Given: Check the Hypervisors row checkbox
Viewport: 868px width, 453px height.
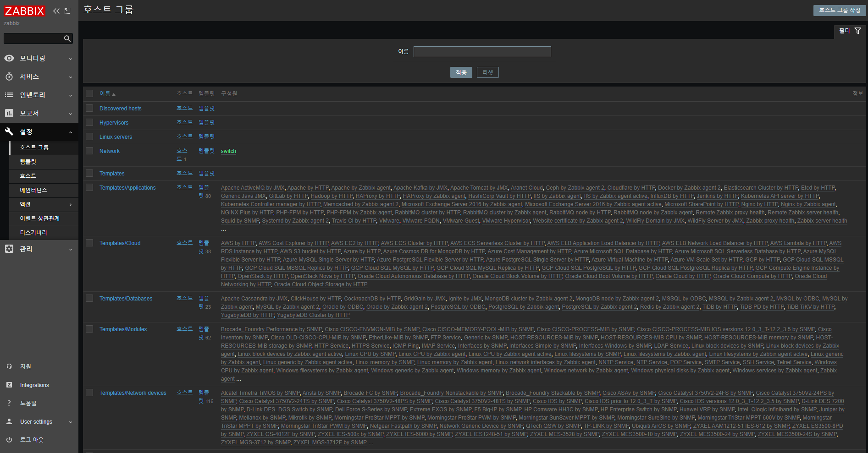Looking at the screenshot, I should click(89, 122).
